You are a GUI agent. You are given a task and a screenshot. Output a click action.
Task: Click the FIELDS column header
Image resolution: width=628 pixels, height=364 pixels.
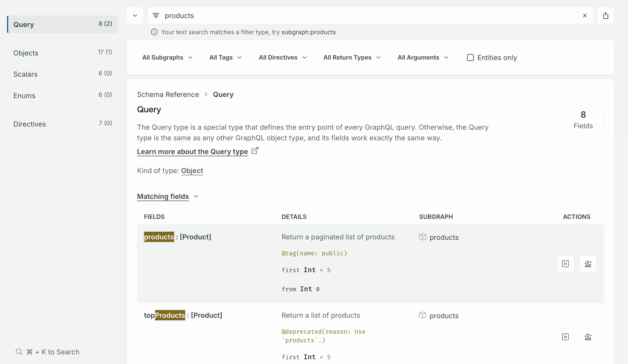coord(154,216)
